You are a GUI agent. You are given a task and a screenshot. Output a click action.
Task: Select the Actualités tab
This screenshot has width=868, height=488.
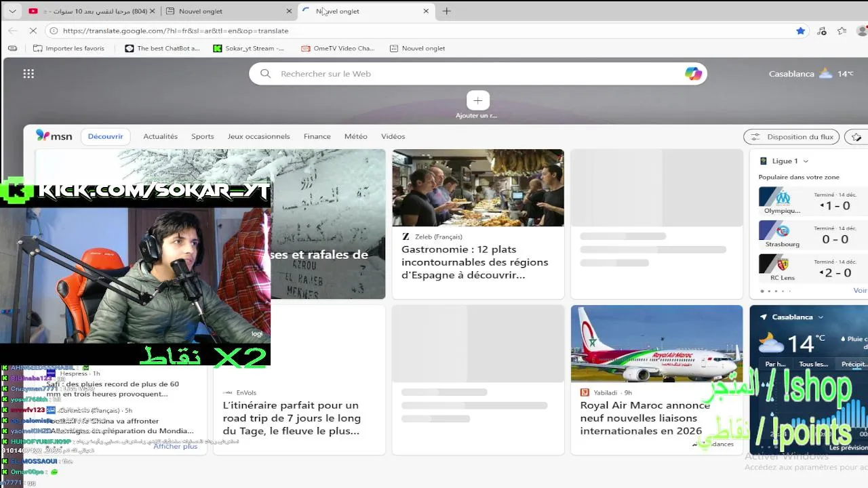[x=160, y=136]
